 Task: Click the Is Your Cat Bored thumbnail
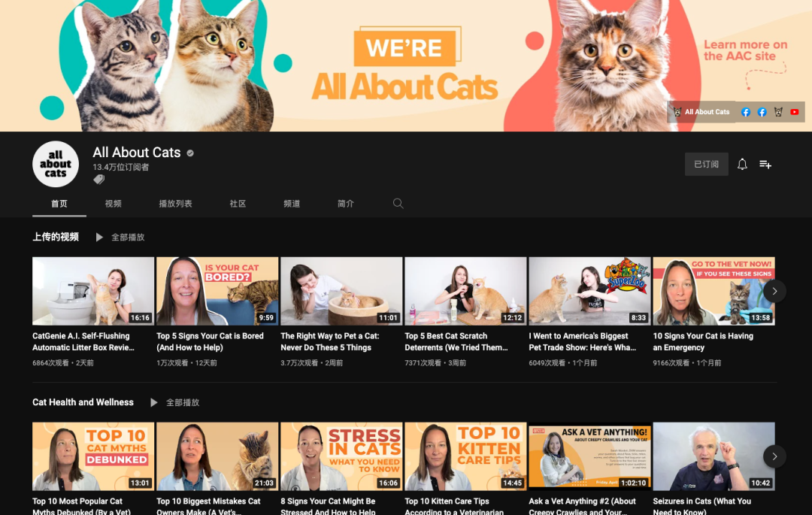(x=217, y=292)
